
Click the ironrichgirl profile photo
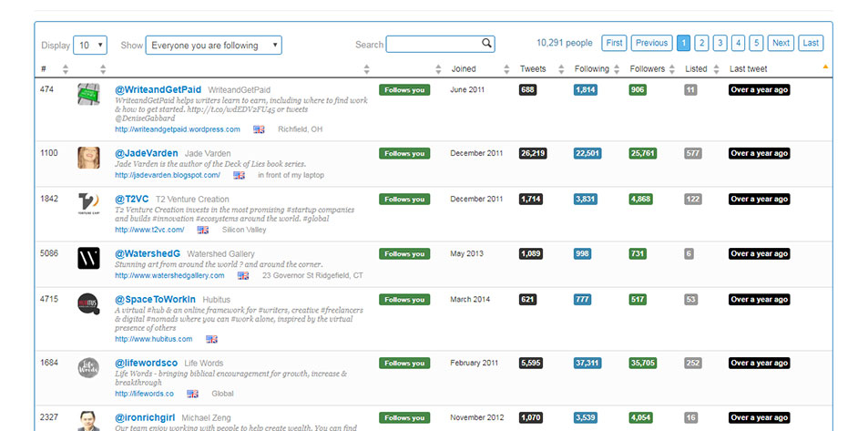pos(88,421)
